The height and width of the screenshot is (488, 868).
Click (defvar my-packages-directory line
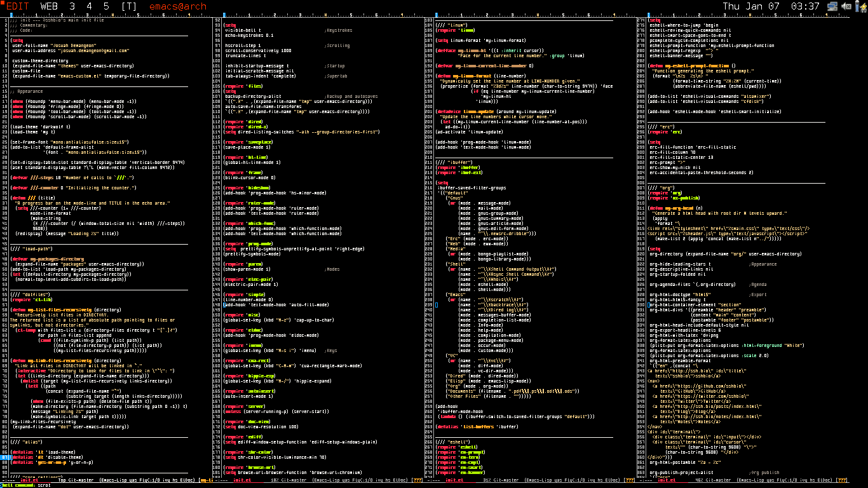click(x=48, y=259)
